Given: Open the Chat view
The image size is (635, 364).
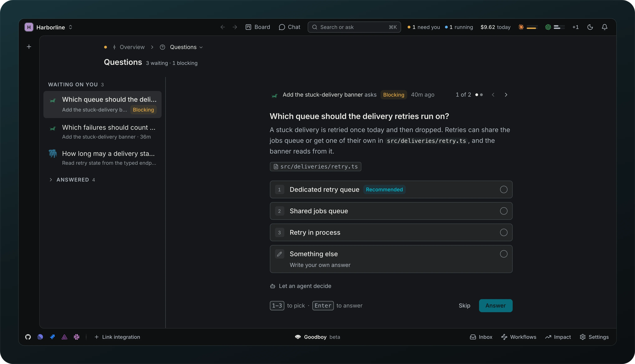Looking at the screenshot, I should [x=289, y=27].
